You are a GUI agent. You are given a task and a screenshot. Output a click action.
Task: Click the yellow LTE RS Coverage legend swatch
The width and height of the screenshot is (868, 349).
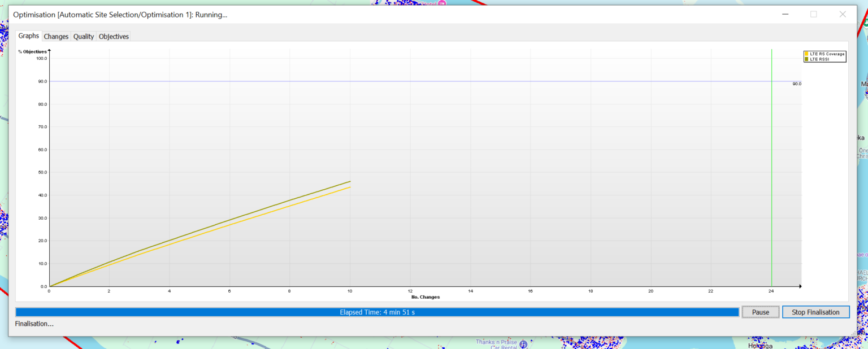tap(806, 54)
